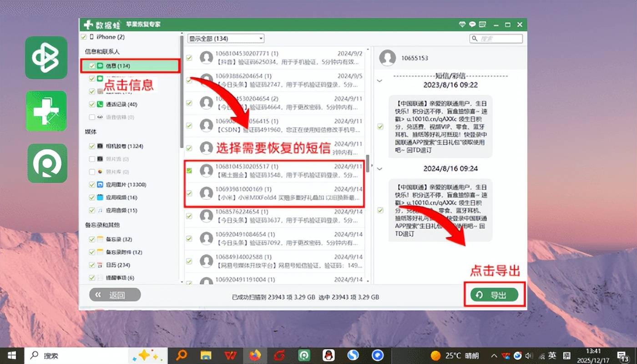Toggle the 信息 (134) checkbox
The width and height of the screenshot is (637, 364).
(x=92, y=66)
